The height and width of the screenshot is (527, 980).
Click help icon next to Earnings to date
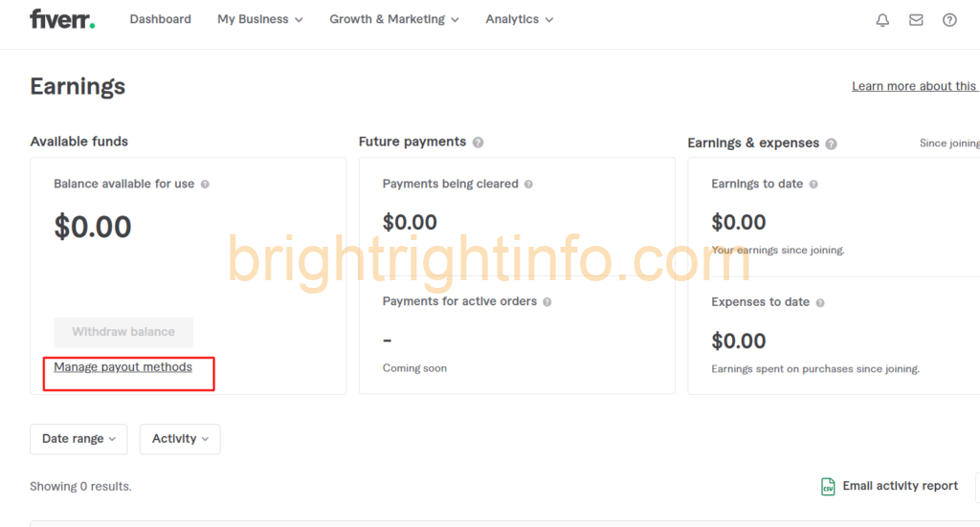813,185
